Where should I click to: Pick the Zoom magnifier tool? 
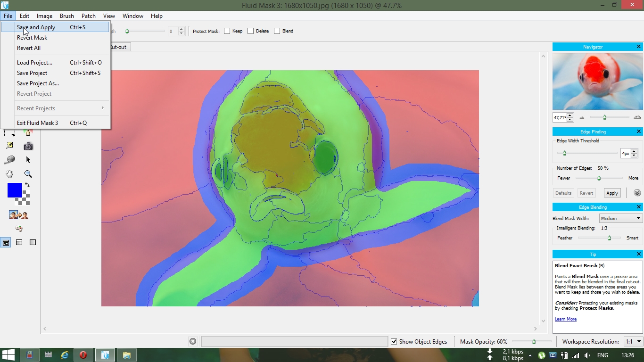click(28, 174)
